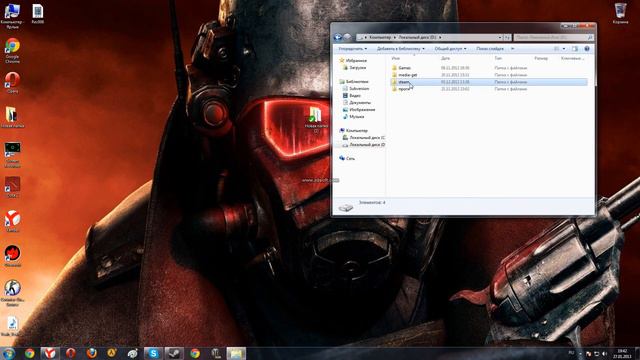Click the RU language indicator

(x=571, y=353)
